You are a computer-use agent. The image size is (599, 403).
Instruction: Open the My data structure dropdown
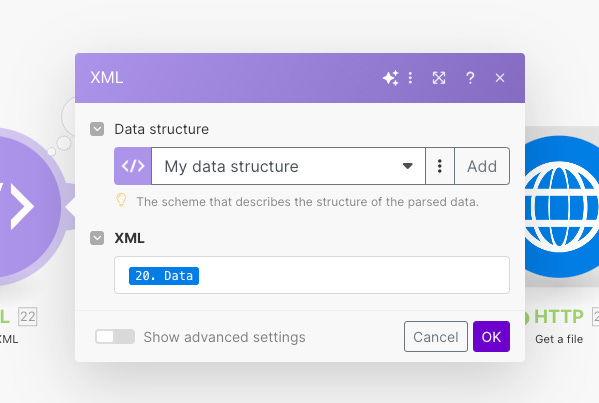click(288, 166)
